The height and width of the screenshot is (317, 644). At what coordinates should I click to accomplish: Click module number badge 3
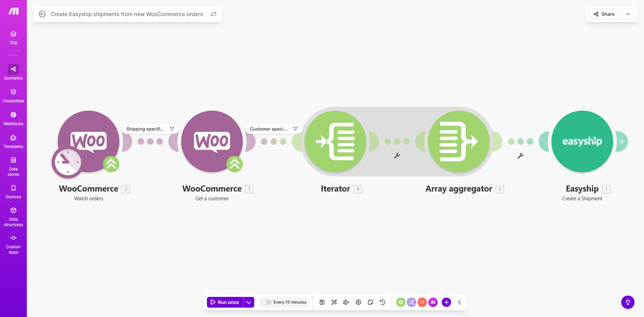(249, 189)
